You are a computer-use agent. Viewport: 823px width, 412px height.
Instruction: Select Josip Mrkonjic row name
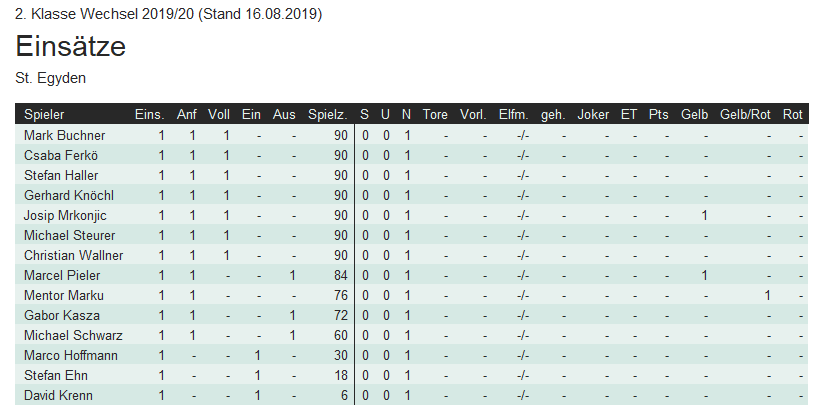pos(65,215)
